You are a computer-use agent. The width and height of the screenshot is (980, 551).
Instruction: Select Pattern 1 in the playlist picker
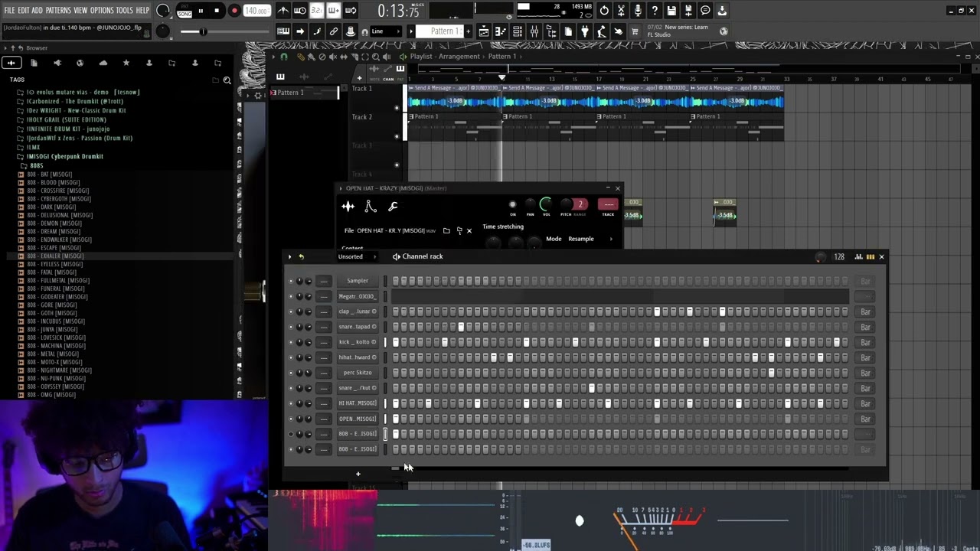coord(303,93)
